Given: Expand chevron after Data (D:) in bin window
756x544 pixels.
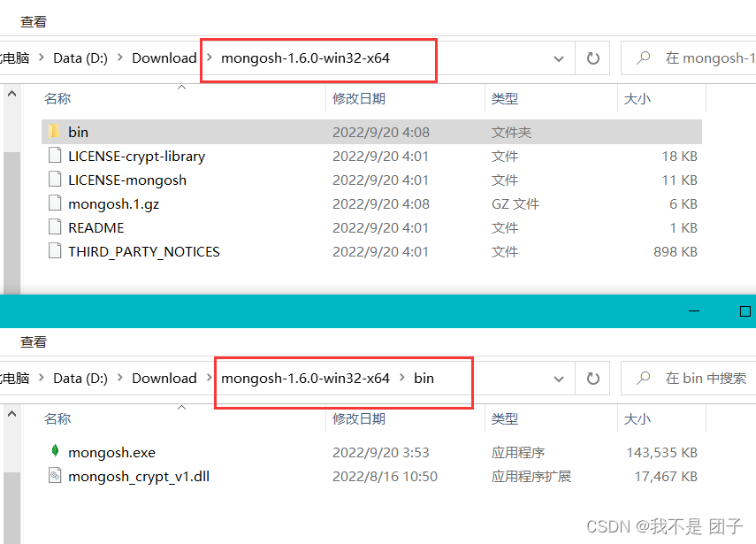Looking at the screenshot, I should point(120,378).
